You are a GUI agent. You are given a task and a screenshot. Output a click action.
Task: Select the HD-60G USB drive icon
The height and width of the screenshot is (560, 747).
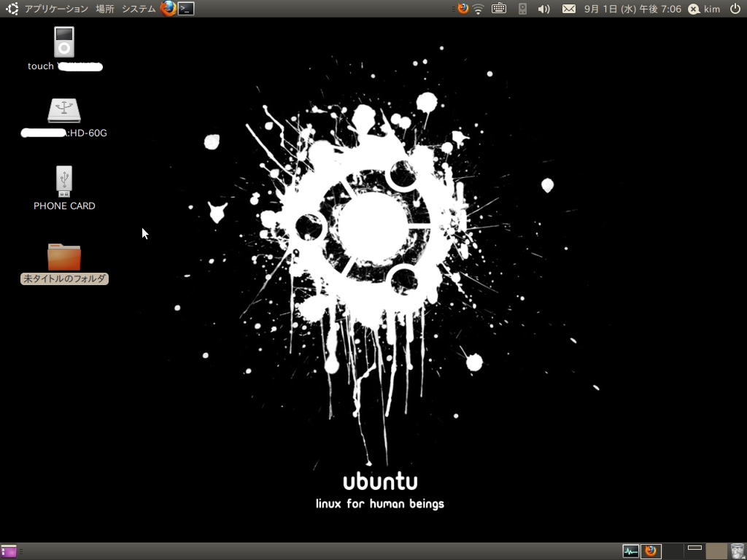click(64, 111)
